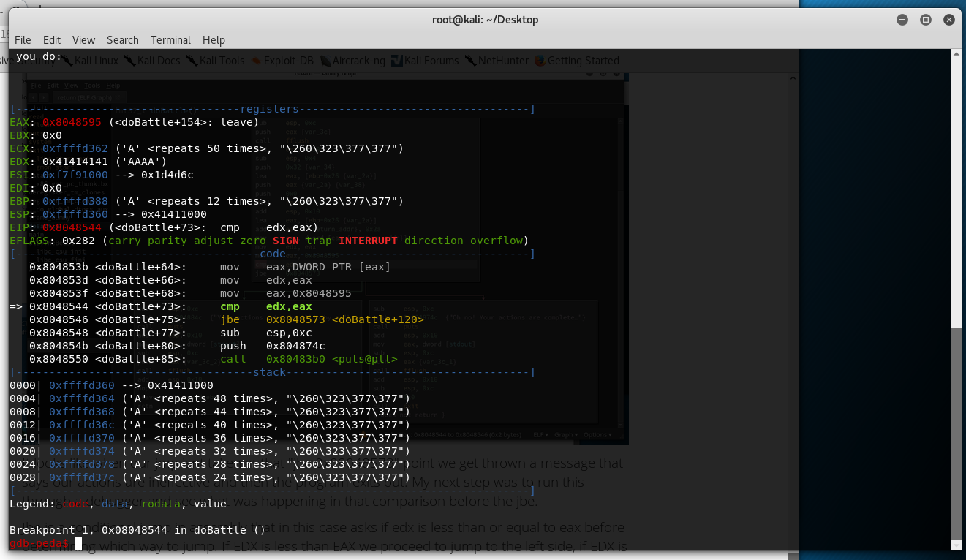
Task: Click the root@kali: ~/Desktop title bar
Action: pyautogui.click(x=485, y=20)
